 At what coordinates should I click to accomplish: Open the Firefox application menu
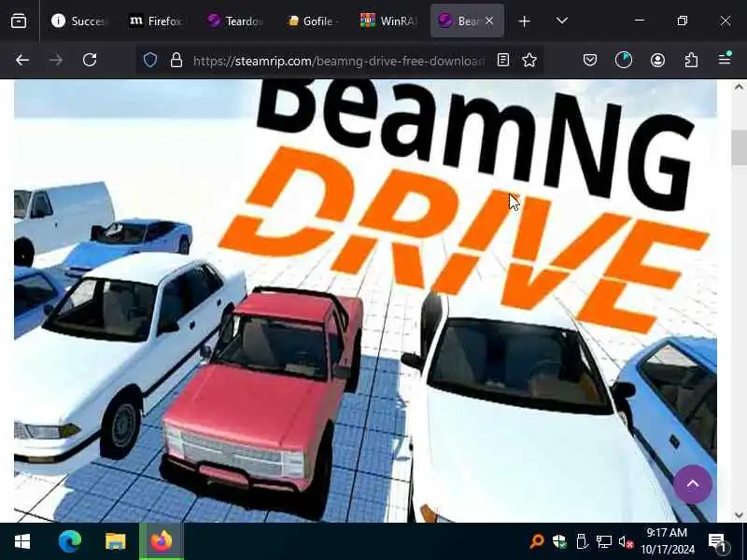point(725,59)
